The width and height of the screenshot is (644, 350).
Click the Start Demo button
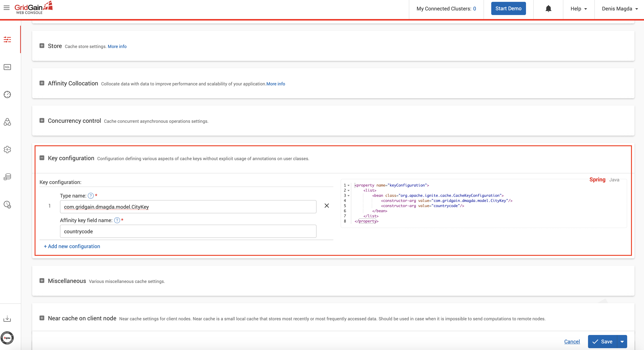point(508,8)
